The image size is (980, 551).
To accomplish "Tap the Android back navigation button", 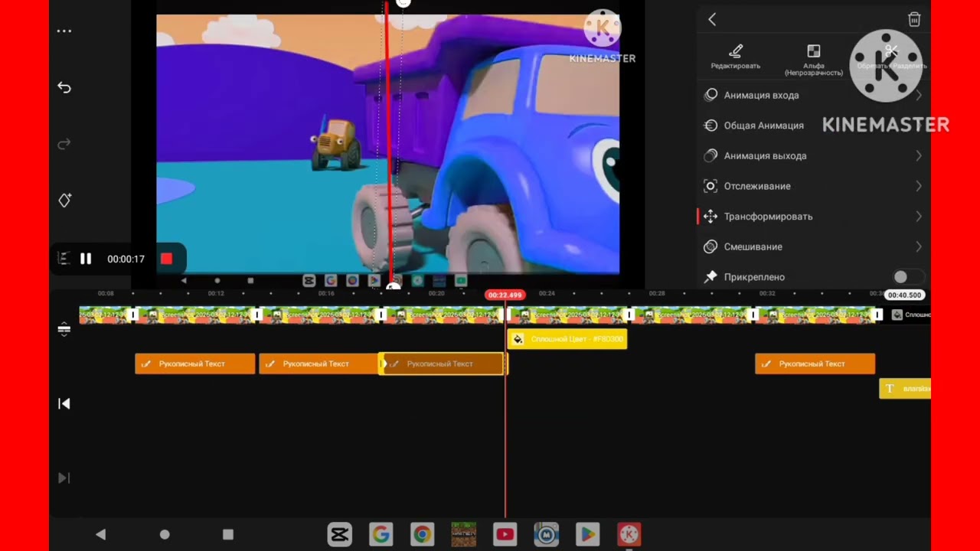I will (x=100, y=534).
